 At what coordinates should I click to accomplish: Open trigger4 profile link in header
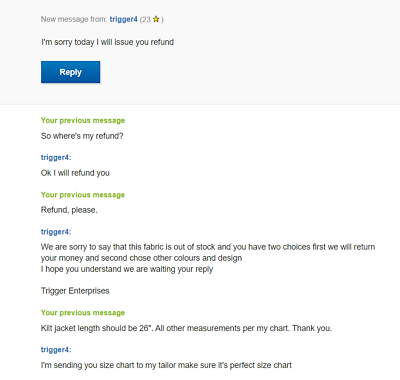[123, 19]
